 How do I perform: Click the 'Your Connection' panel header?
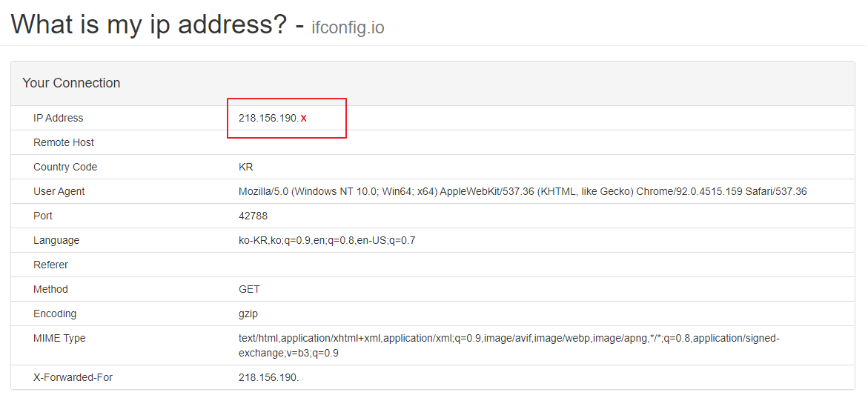click(71, 83)
